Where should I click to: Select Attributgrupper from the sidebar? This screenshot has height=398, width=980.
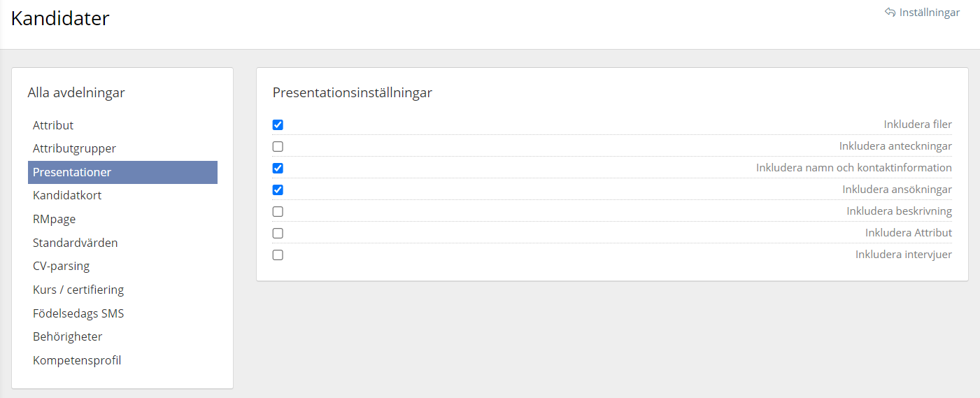pos(74,149)
